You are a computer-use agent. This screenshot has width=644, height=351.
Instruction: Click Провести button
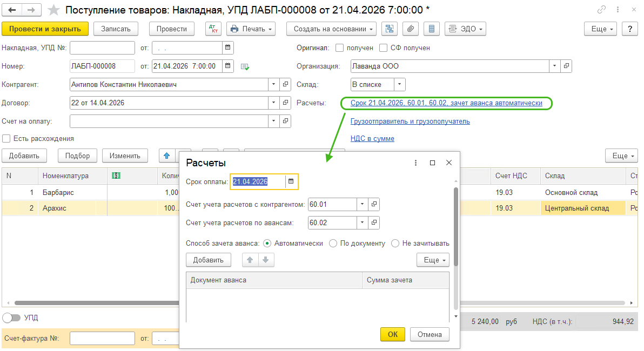click(172, 29)
